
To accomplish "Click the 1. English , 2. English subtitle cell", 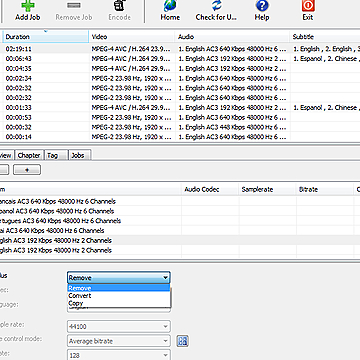I will coord(325,49).
